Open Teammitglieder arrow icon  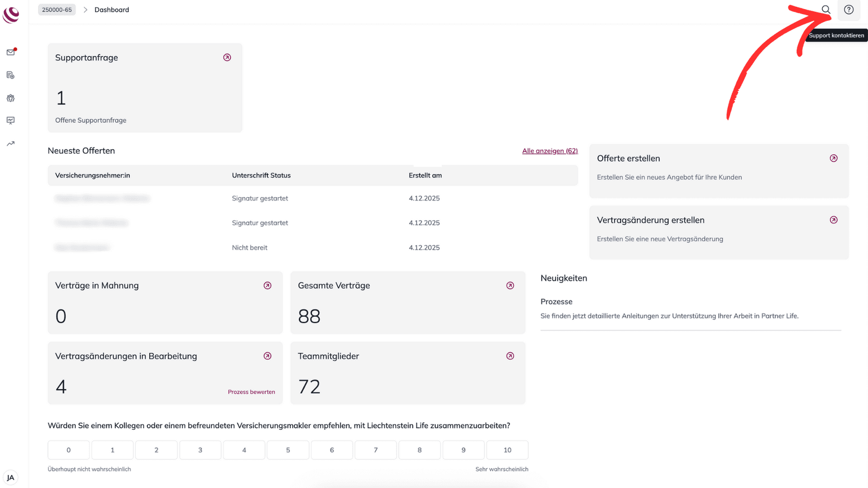tap(510, 356)
